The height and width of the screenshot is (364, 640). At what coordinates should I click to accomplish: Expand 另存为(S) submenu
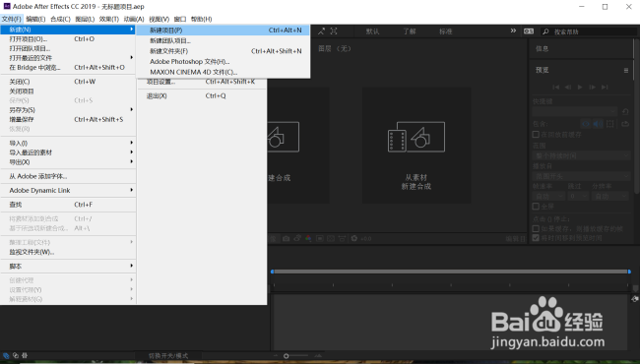point(68,110)
